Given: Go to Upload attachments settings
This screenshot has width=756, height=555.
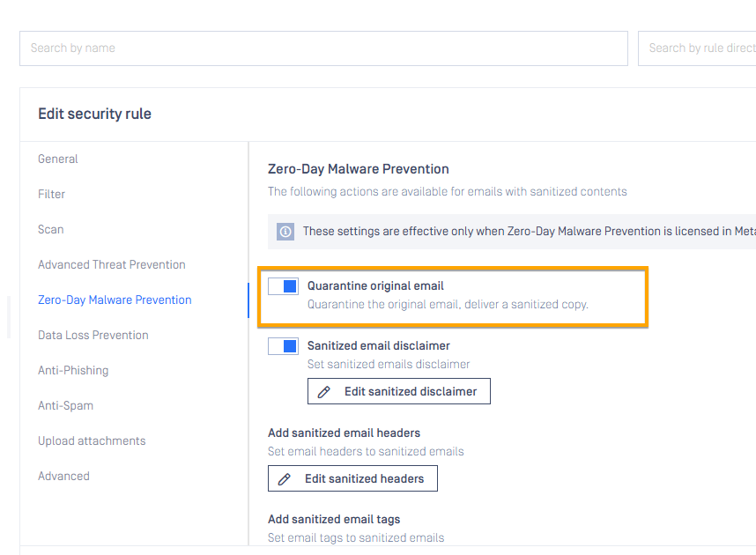Looking at the screenshot, I should pos(92,440).
